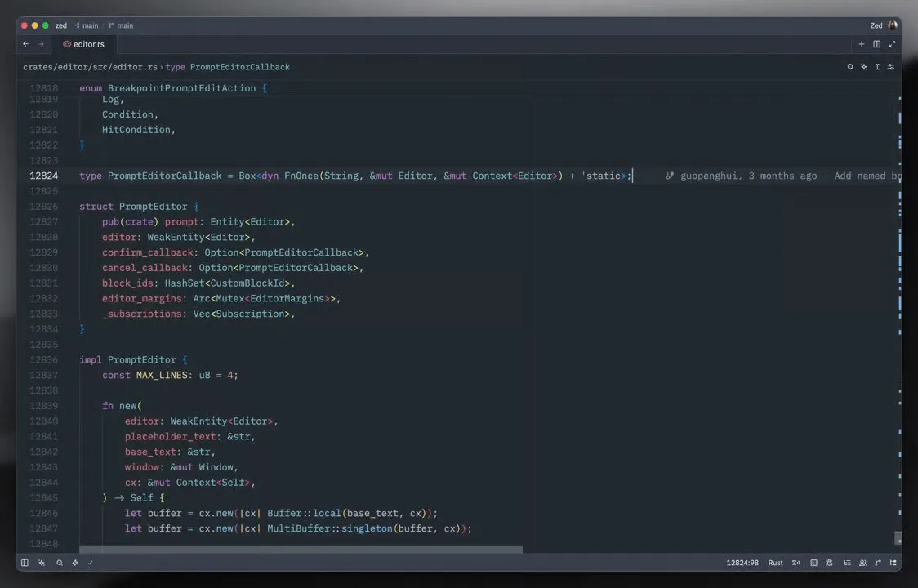The image size is (918, 588).
Task: Click gutter line number 12824
Action: pos(44,176)
